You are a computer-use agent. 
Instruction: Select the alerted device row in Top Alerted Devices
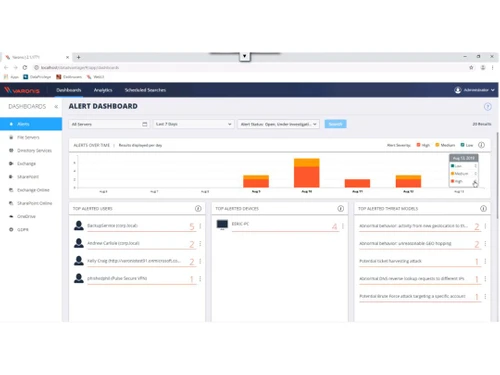tap(277, 225)
